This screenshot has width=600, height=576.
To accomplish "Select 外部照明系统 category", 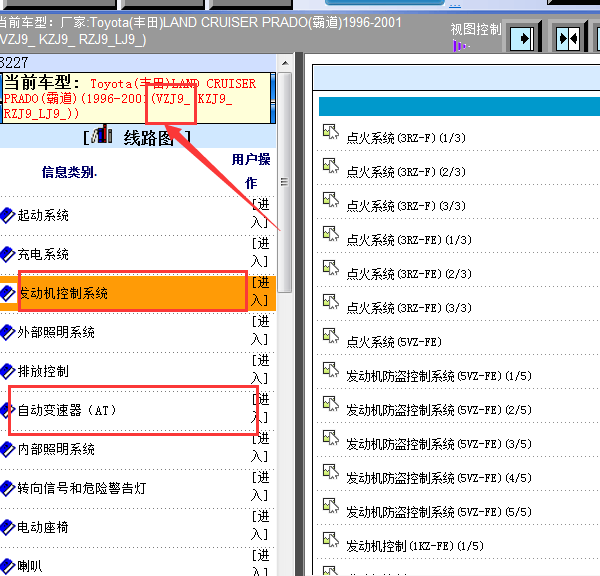I will pos(56,332).
